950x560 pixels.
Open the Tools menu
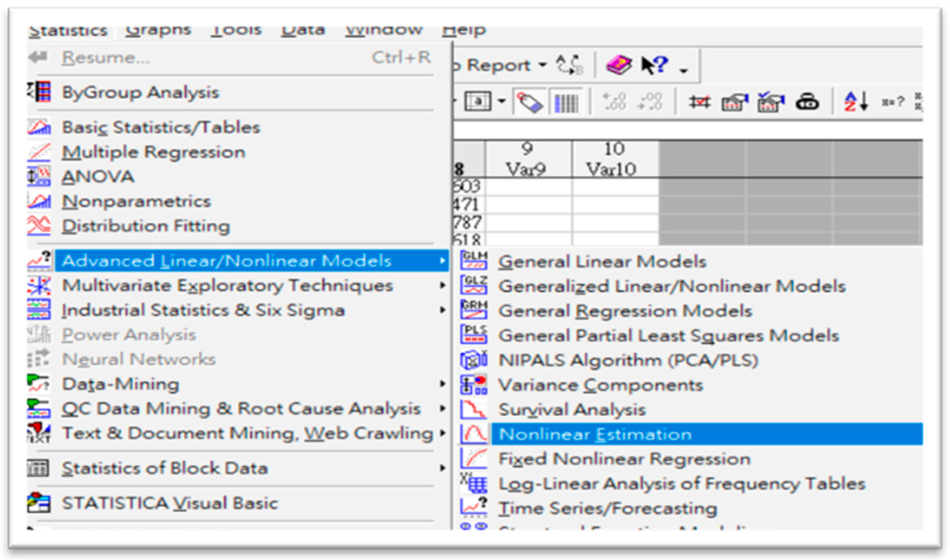(236, 30)
